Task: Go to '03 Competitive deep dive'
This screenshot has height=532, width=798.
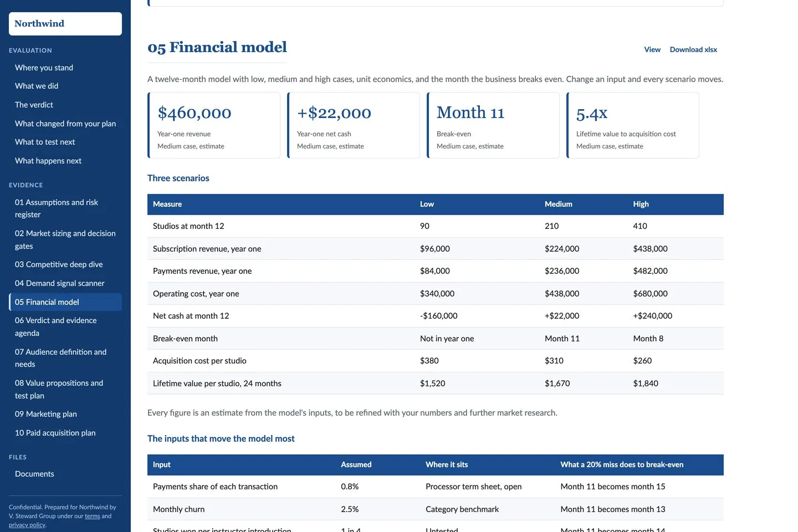Action: pyautogui.click(x=59, y=264)
